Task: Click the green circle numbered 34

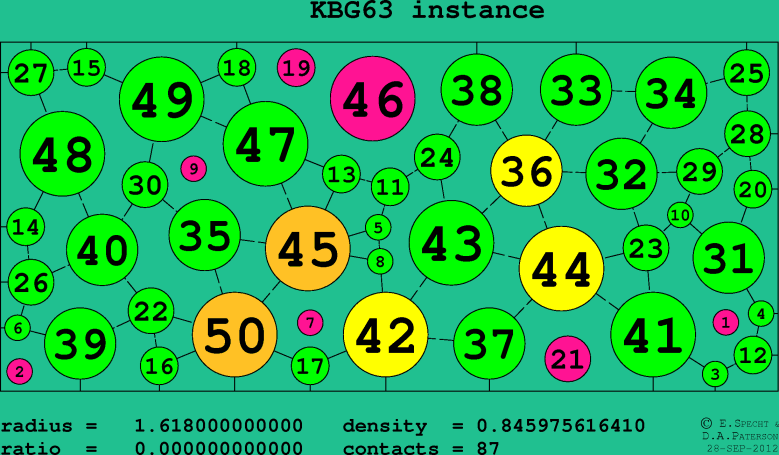Action: pyautogui.click(x=671, y=93)
